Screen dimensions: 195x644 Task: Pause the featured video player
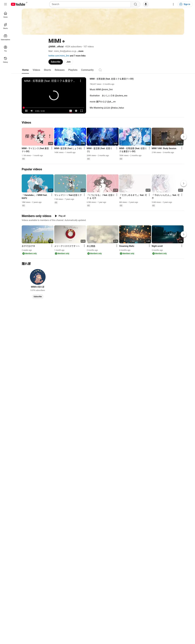point(26,111)
